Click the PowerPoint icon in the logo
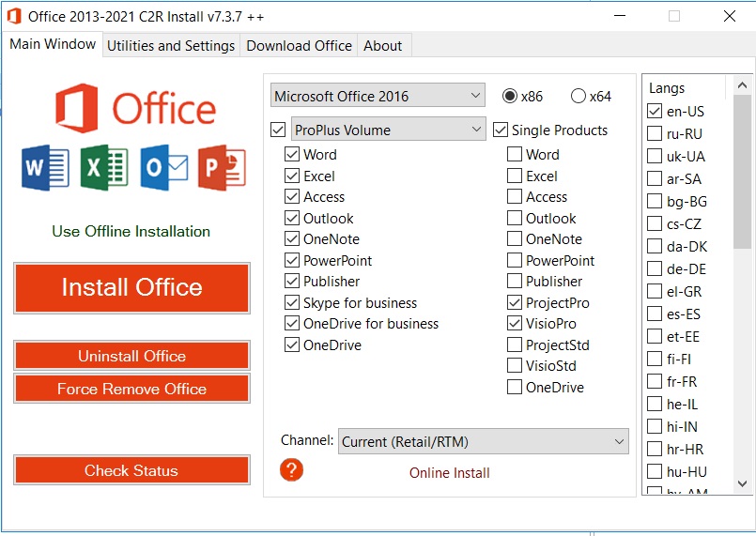 (222, 168)
